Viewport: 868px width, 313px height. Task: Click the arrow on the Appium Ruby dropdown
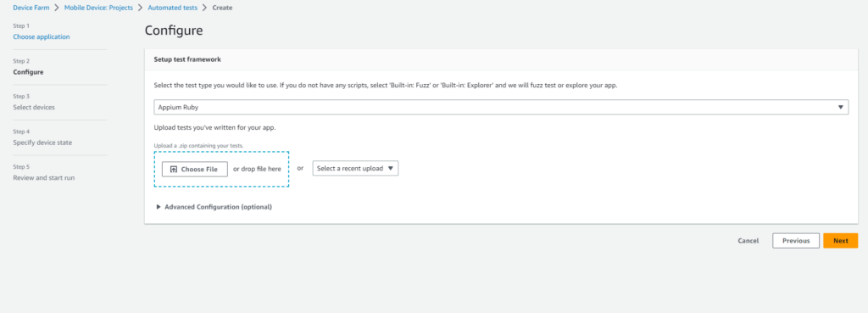point(841,107)
